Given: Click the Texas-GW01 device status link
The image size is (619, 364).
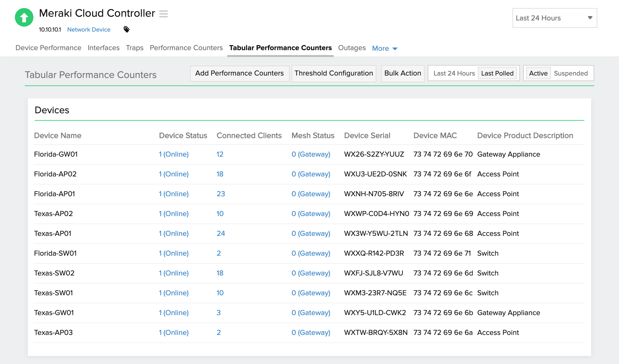Looking at the screenshot, I should pyautogui.click(x=174, y=312).
